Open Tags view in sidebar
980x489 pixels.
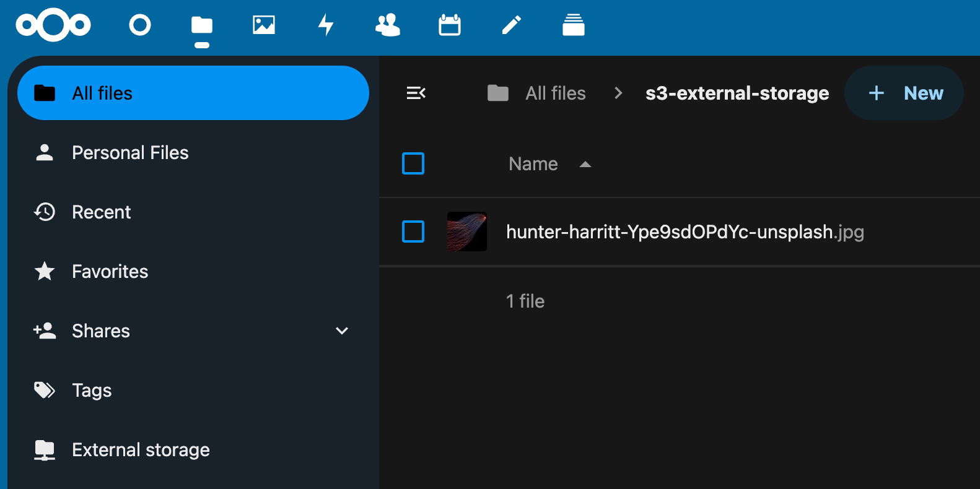pos(193,390)
